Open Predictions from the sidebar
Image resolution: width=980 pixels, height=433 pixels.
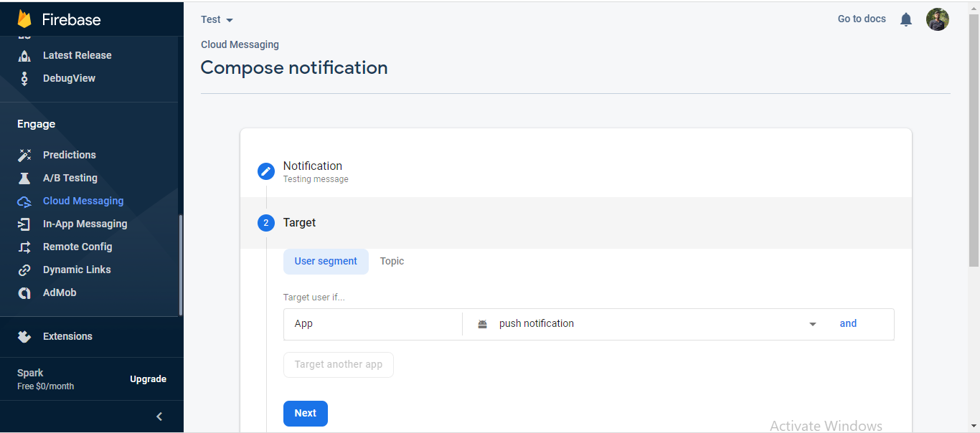coord(69,155)
